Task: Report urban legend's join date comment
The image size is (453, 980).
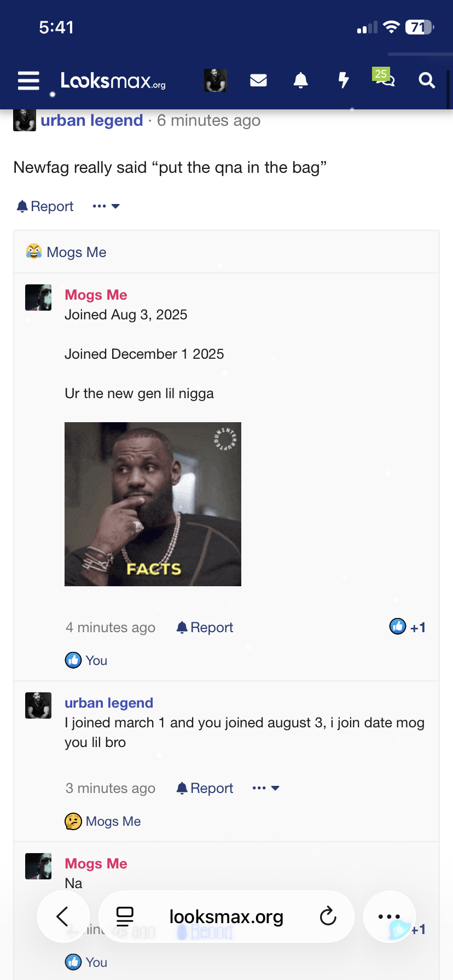Action: pyautogui.click(x=205, y=788)
